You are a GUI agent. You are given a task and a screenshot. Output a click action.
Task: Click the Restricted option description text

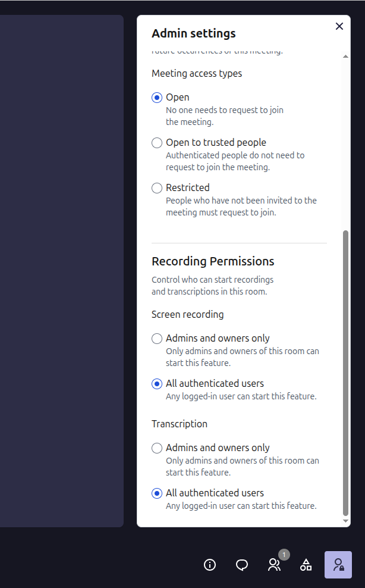click(241, 207)
